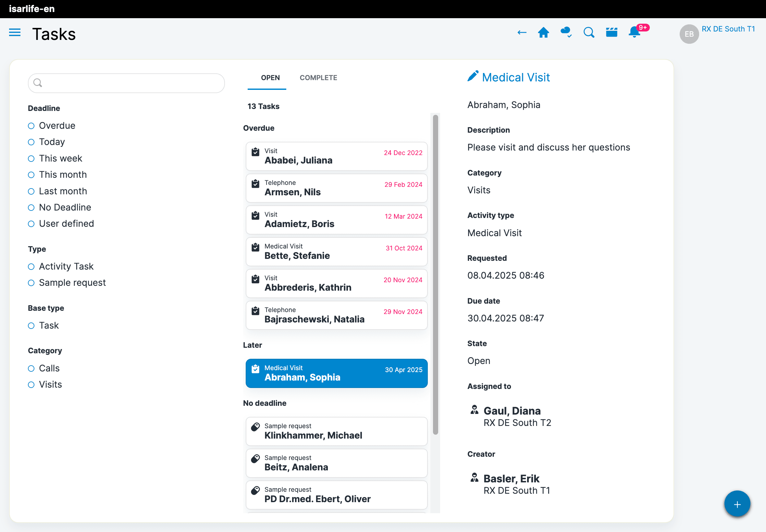Click the back arrow icon

[x=522, y=33]
